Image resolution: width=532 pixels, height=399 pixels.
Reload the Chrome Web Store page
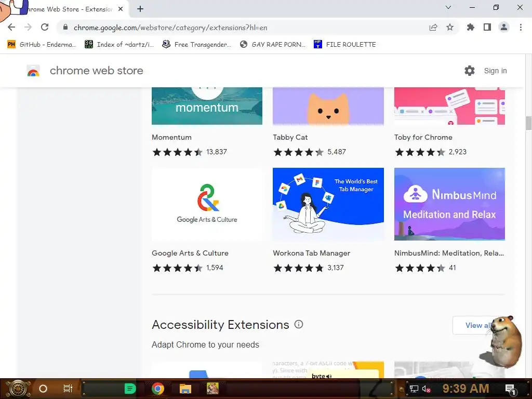tap(45, 27)
